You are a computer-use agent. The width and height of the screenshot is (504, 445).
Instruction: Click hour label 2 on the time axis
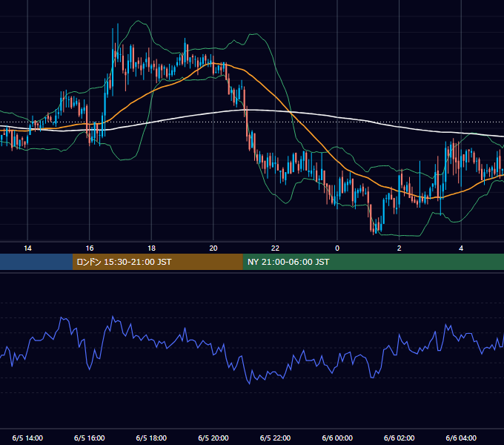coord(399,248)
